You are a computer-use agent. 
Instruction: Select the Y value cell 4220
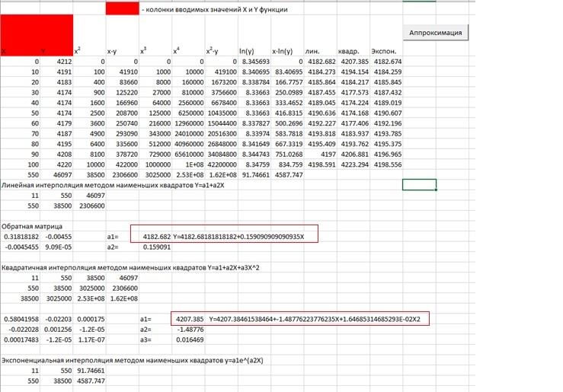click(56, 164)
